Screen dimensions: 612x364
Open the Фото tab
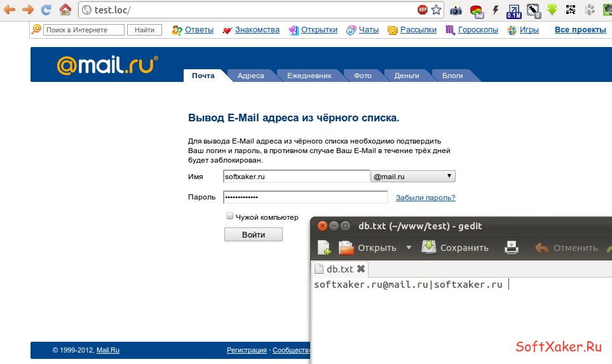[363, 76]
